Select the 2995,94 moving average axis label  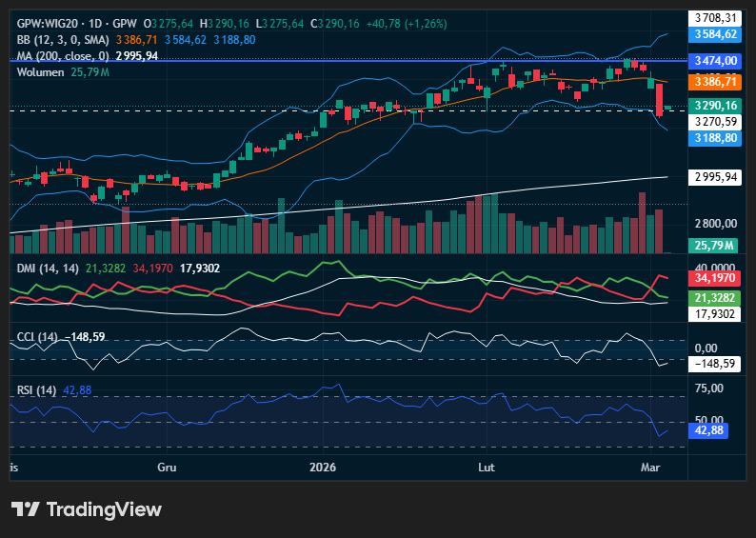click(x=716, y=177)
